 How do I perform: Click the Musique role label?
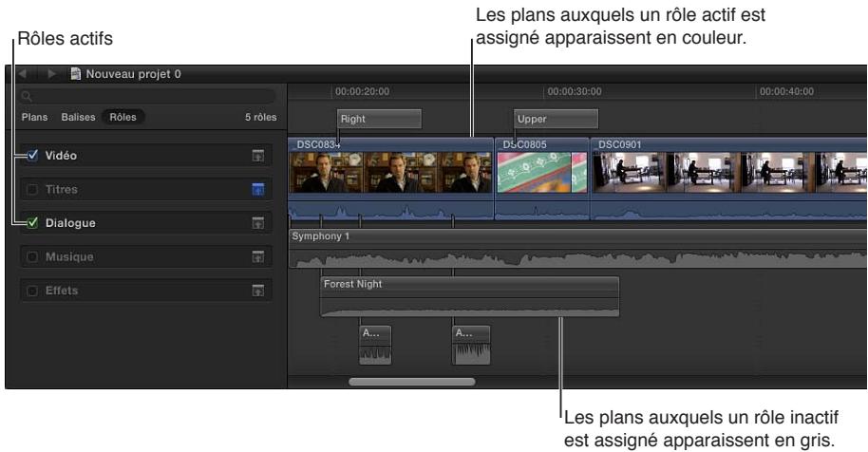pos(69,256)
